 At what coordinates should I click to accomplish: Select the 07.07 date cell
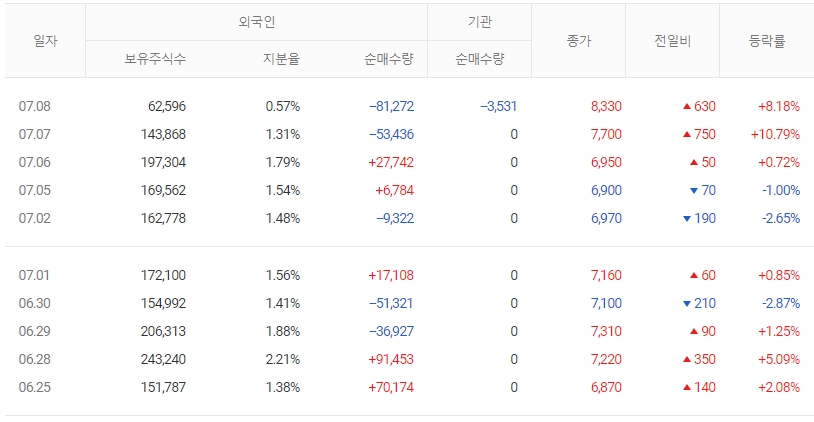point(35,134)
